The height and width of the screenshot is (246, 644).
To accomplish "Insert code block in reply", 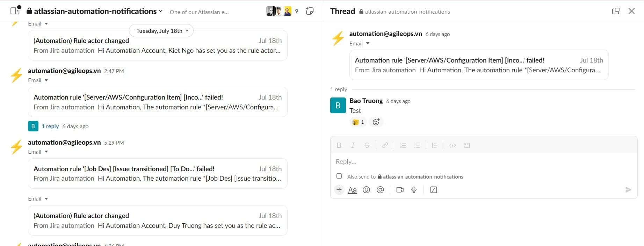I will click(466, 145).
